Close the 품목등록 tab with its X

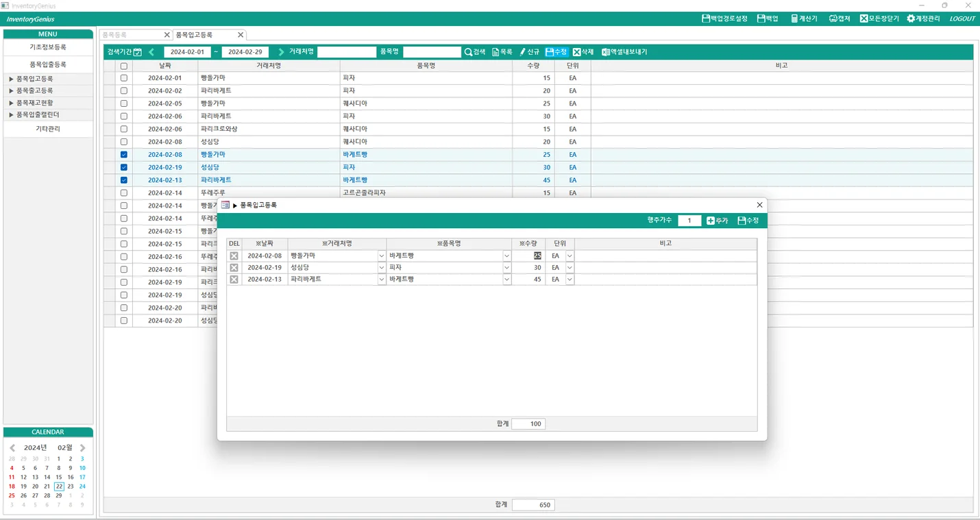[167, 35]
